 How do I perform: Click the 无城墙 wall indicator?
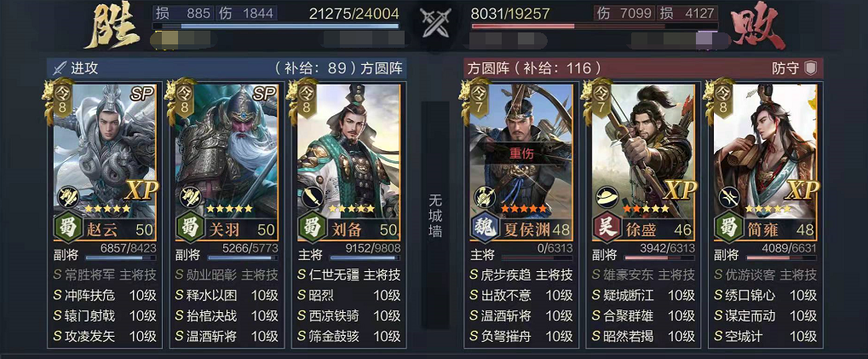(x=435, y=216)
